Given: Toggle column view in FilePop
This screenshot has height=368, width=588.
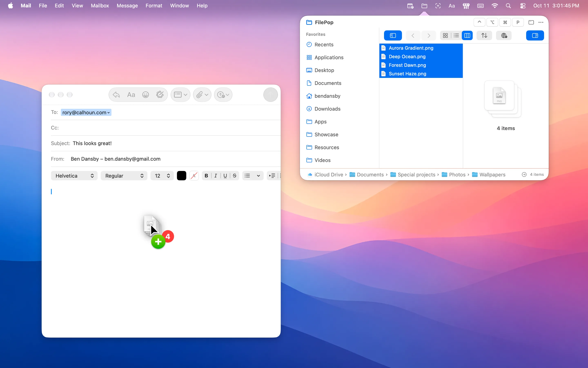Looking at the screenshot, I should (x=467, y=36).
